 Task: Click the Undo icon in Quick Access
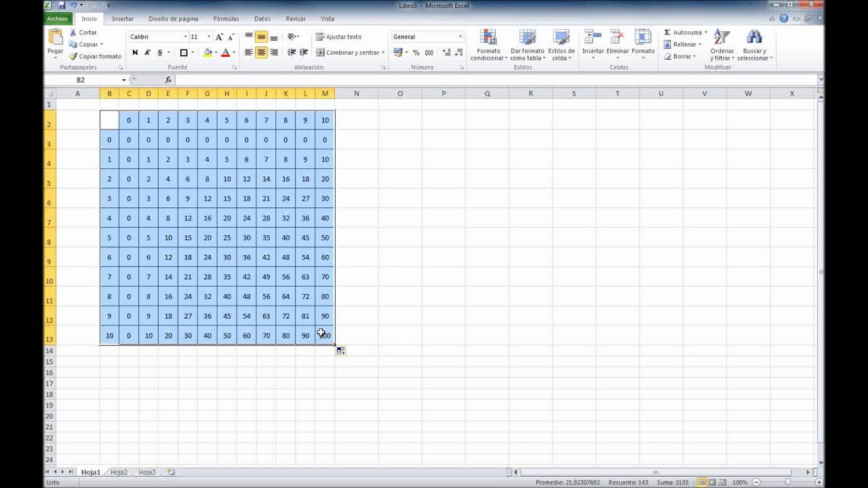pyautogui.click(x=73, y=5)
